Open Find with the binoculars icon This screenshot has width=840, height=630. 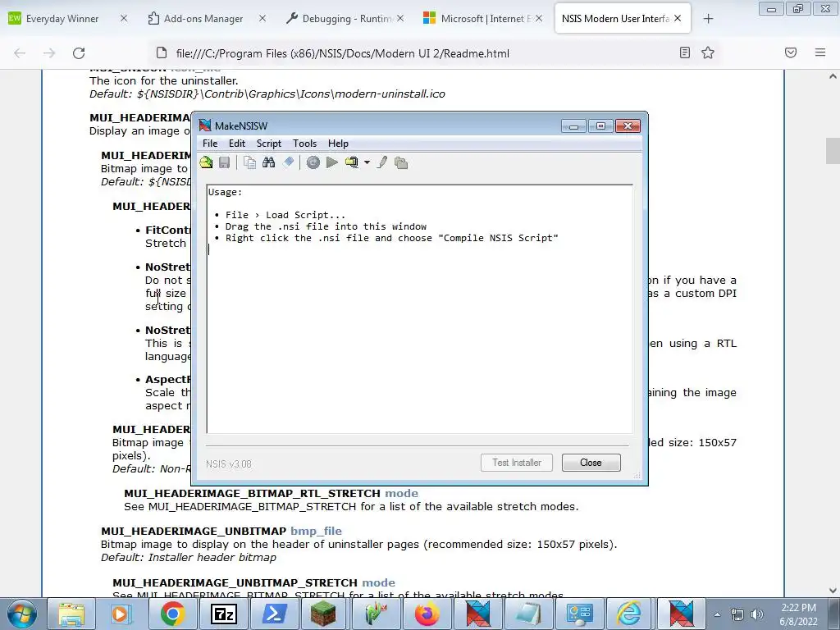click(x=269, y=162)
